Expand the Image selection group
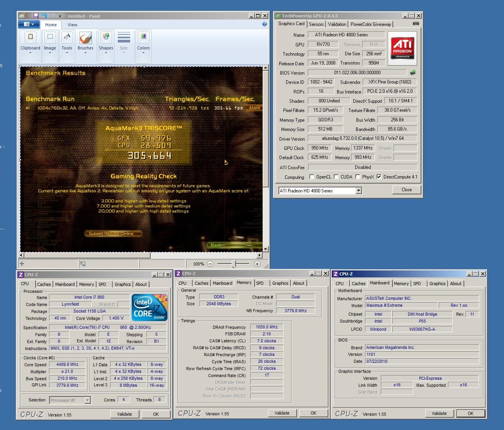Image resolution: width=504 pixels, height=430 pixels. (50, 46)
